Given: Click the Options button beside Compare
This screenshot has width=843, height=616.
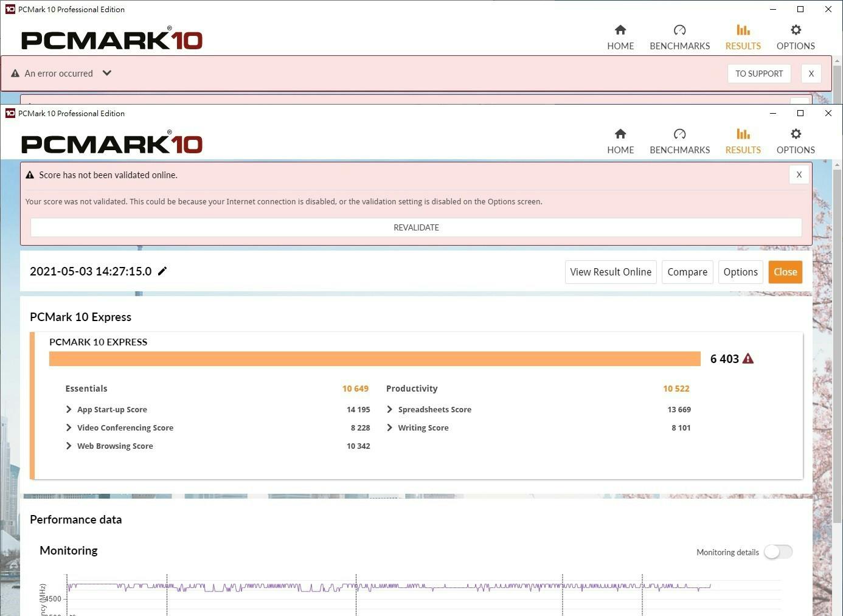Looking at the screenshot, I should (x=740, y=272).
